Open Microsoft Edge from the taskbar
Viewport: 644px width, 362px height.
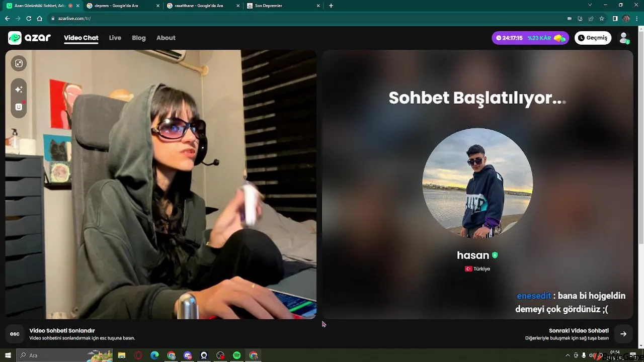tap(154, 355)
